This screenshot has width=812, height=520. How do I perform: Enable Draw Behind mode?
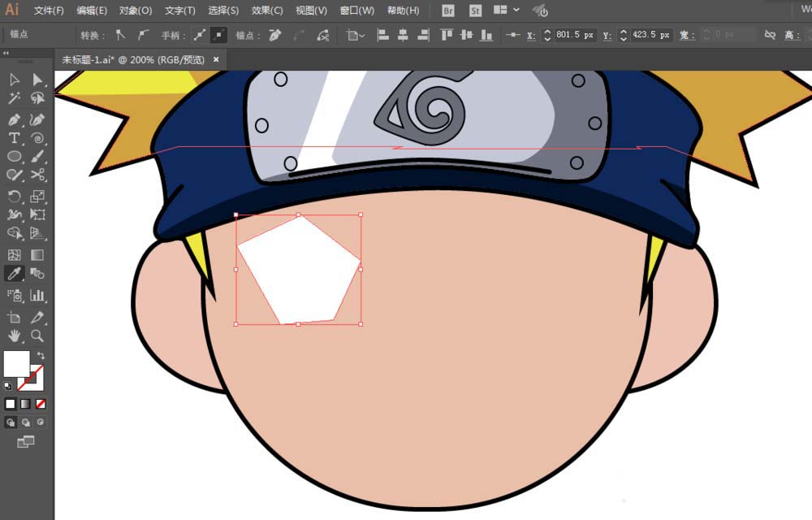coord(25,422)
